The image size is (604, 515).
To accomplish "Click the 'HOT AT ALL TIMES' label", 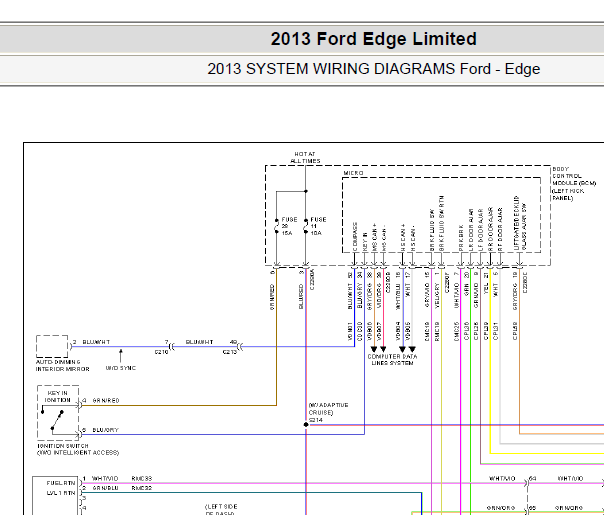I will pyautogui.click(x=305, y=158).
